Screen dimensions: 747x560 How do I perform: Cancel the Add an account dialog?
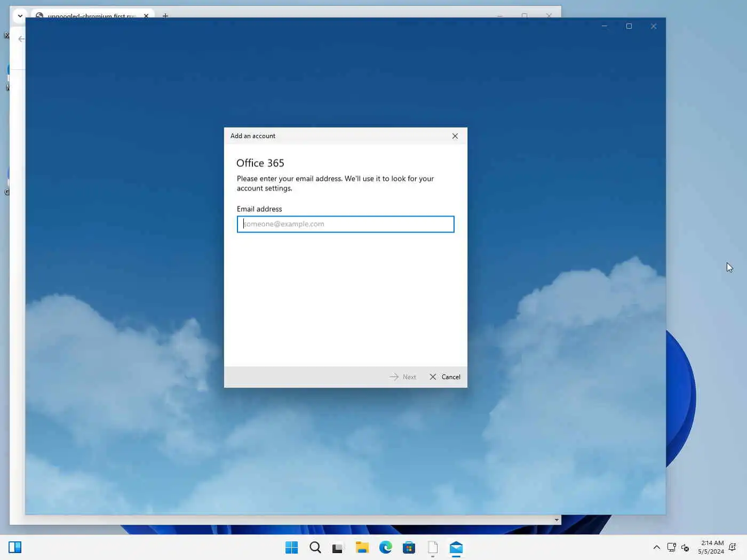(445, 377)
